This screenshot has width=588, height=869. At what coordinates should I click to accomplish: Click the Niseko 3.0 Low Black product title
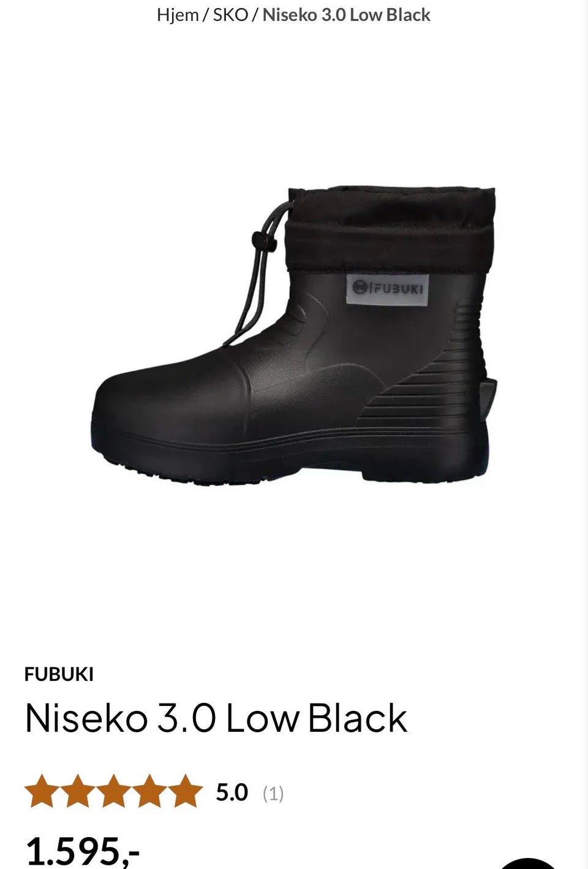pos(216,718)
